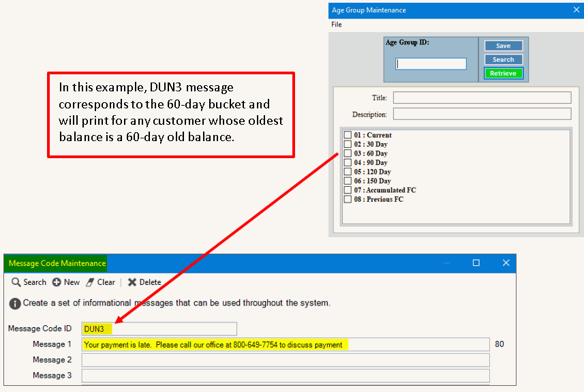The width and height of the screenshot is (584, 392).
Task: Maximize the Message Code Maintenance window
Action: pos(476,263)
